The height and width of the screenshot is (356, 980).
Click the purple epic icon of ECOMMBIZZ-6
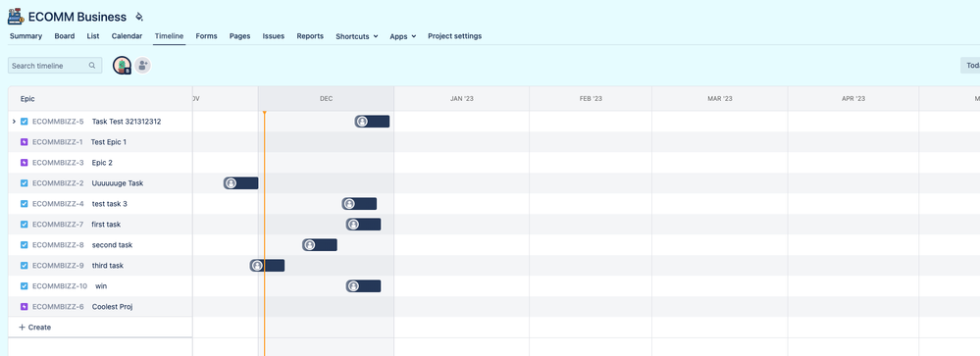coord(25,307)
